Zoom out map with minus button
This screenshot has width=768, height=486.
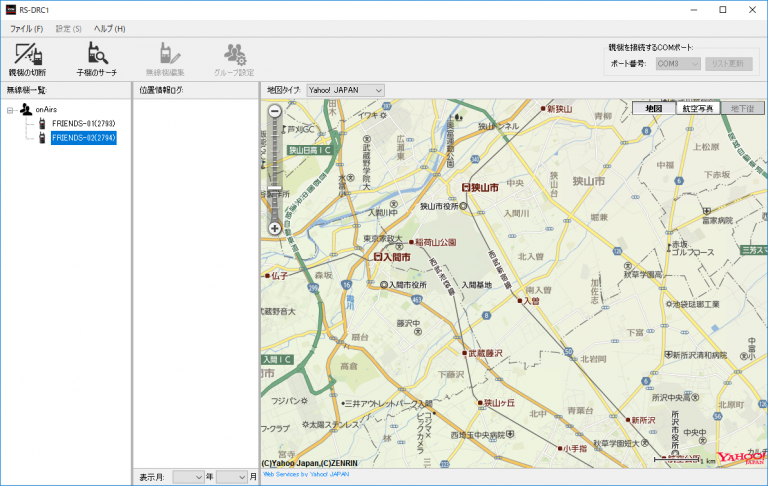[275, 111]
